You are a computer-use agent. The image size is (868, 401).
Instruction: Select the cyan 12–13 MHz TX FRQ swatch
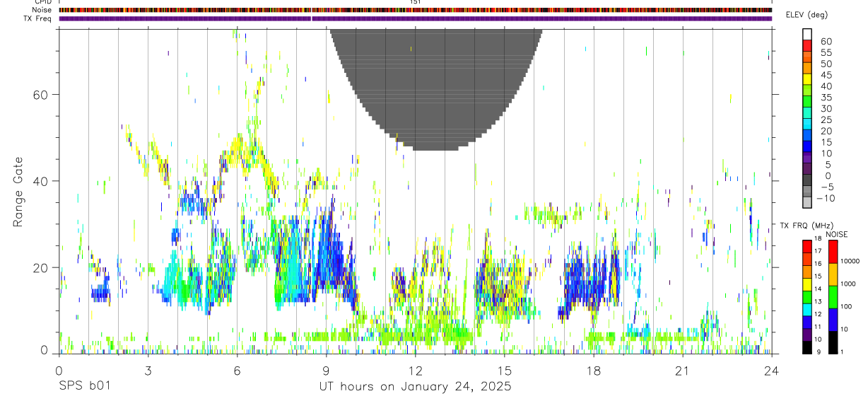807,309
